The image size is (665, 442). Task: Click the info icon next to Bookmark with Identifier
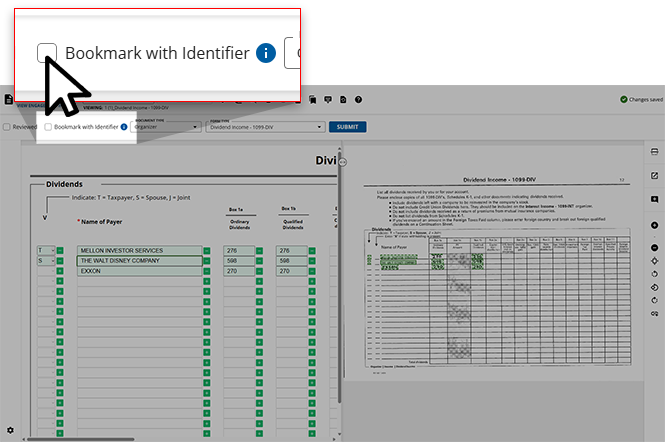coord(124,127)
